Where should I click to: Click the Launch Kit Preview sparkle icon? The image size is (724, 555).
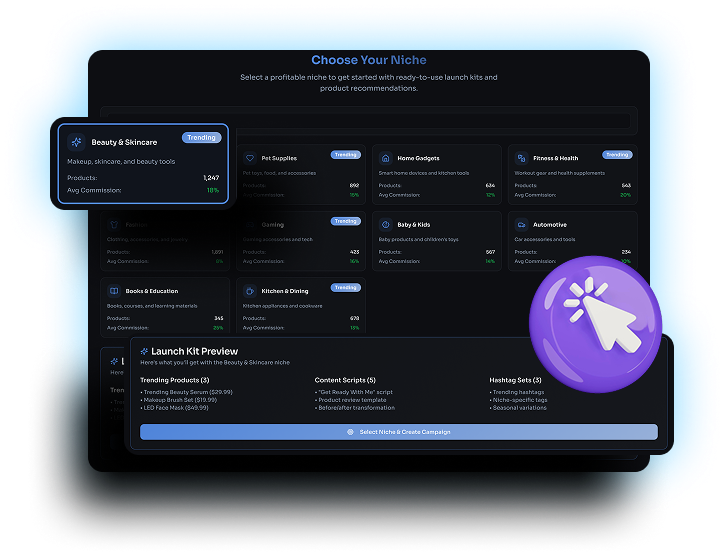pyautogui.click(x=144, y=351)
